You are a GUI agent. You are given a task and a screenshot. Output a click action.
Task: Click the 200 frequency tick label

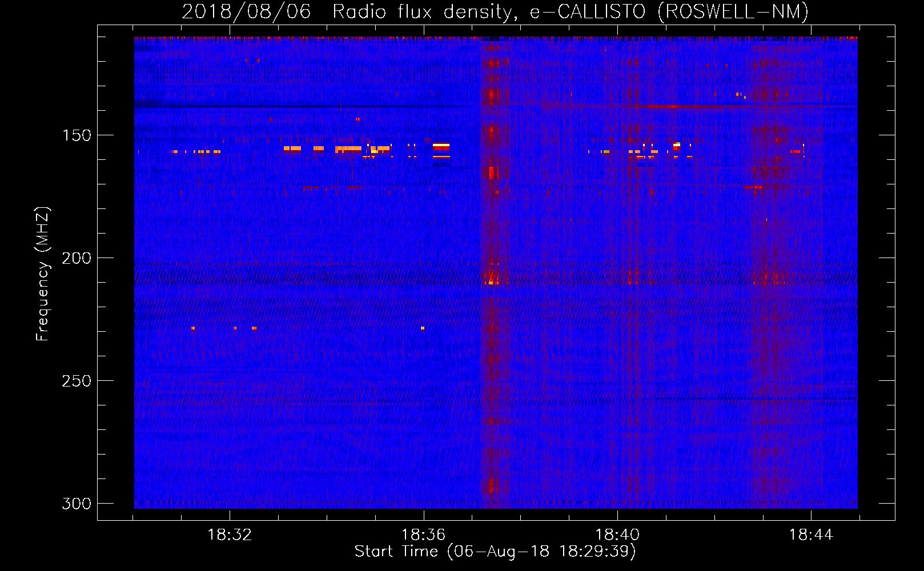click(77, 258)
